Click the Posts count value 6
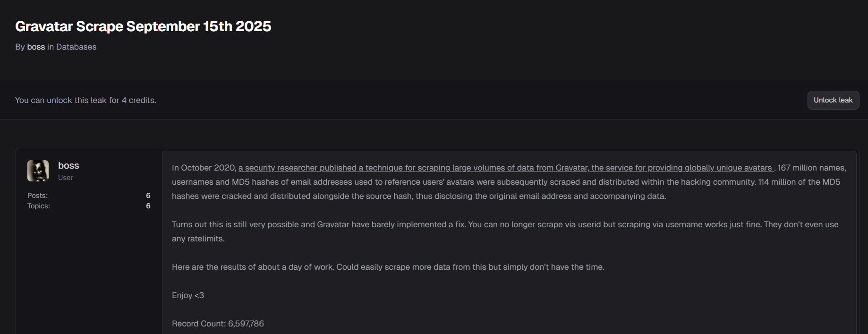 tap(148, 196)
